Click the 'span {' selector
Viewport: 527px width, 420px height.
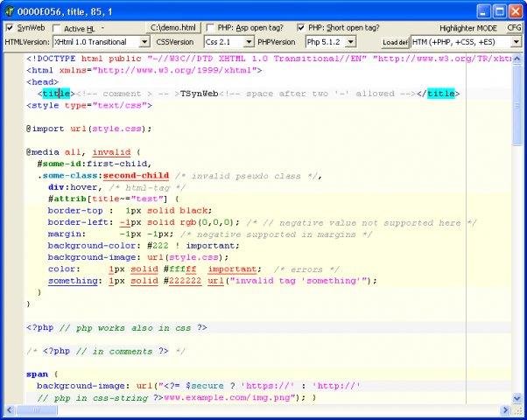coord(42,374)
